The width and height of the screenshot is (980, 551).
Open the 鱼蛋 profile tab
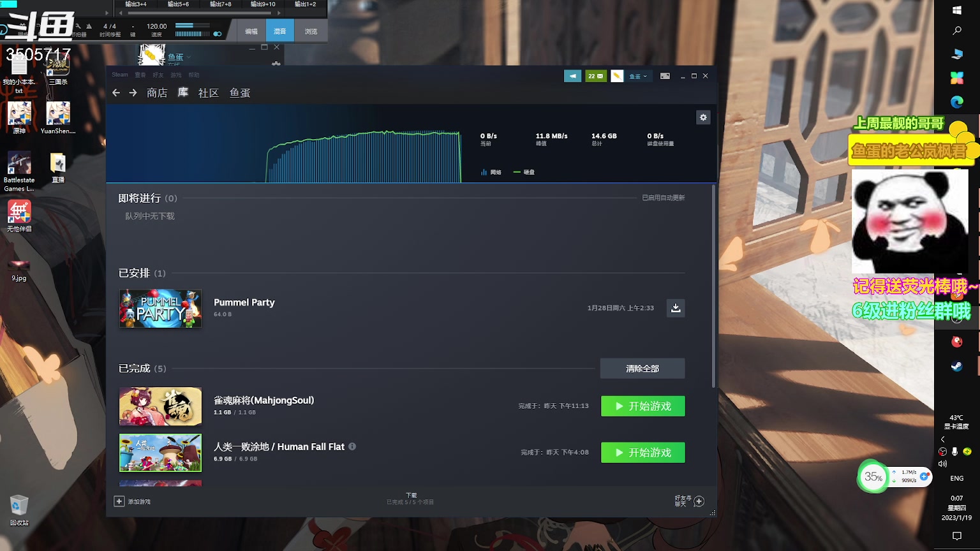point(240,93)
